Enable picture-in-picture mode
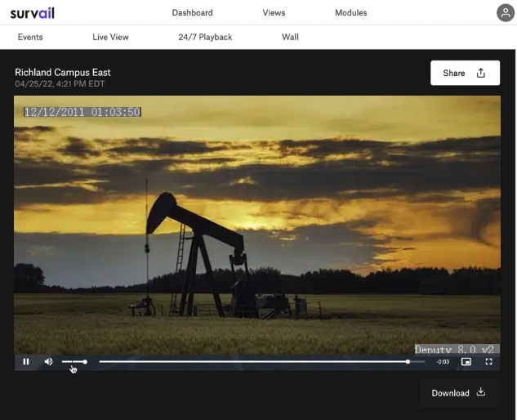This screenshot has width=517, height=420. pos(466,361)
